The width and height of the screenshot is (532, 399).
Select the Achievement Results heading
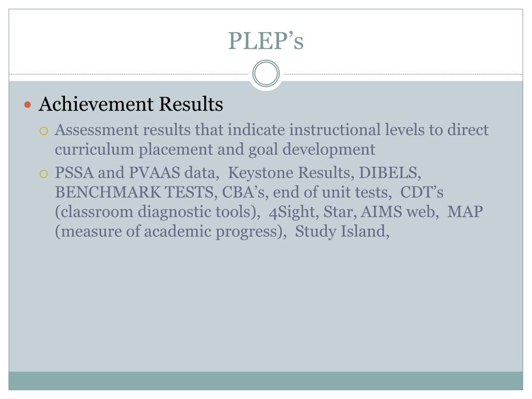pyautogui.click(x=131, y=104)
